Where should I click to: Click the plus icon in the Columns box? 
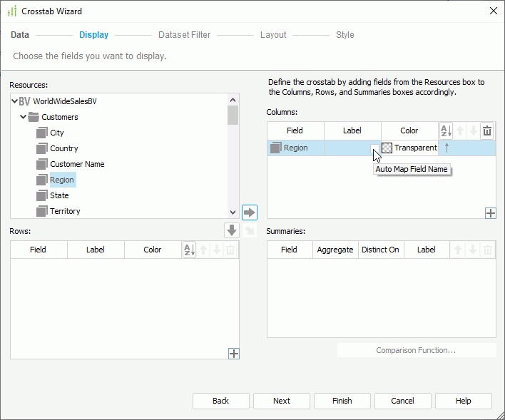(x=491, y=213)
